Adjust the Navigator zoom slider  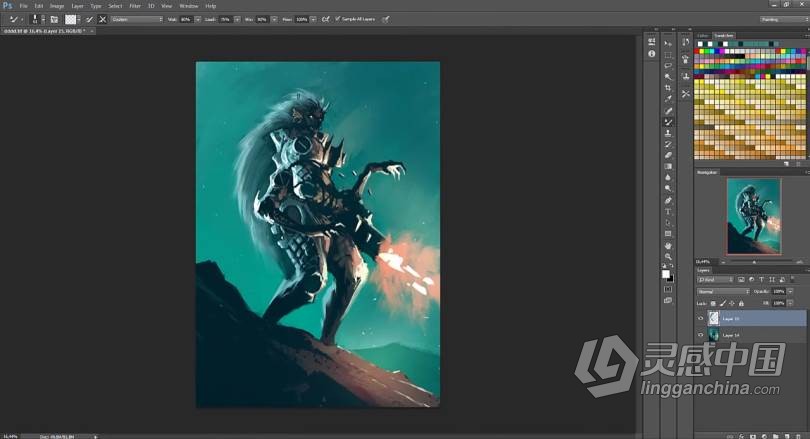pyautogui.click(x=754, y=262)
